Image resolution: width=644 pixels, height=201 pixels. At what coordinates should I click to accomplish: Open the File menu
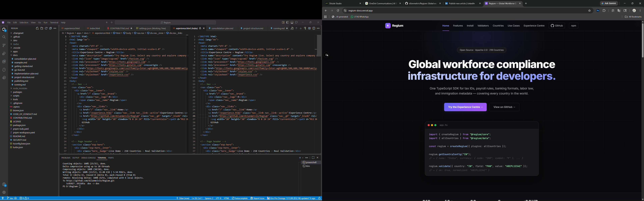click(9, 22)
